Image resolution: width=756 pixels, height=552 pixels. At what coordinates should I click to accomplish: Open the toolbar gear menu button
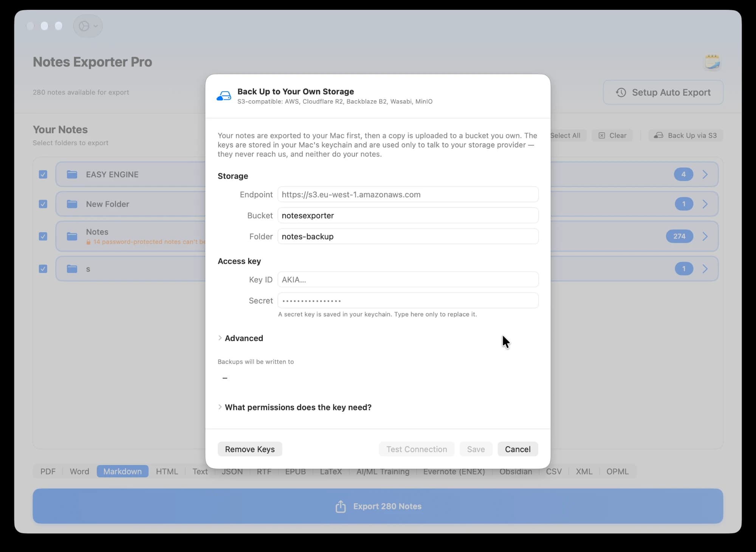click(x=88, y=26)
